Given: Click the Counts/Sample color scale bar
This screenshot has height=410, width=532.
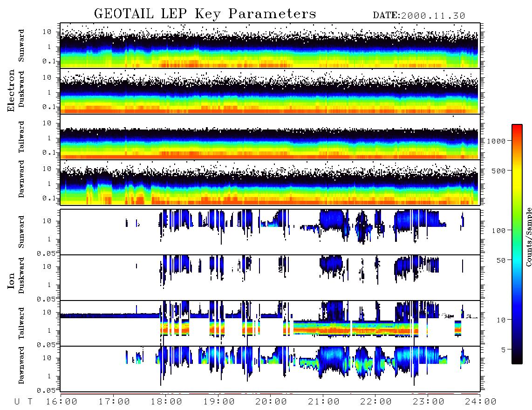Looking at the screenshot, I should 517,244.
